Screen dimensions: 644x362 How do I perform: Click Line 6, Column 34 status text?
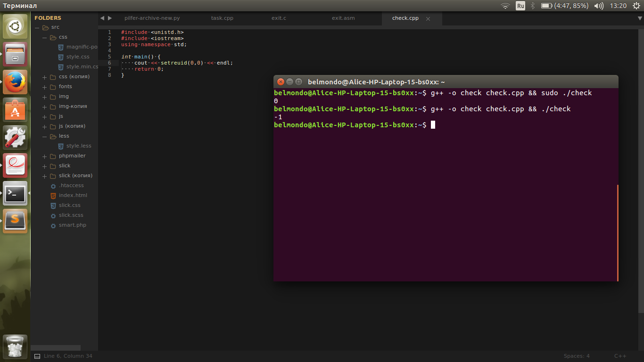68,356
